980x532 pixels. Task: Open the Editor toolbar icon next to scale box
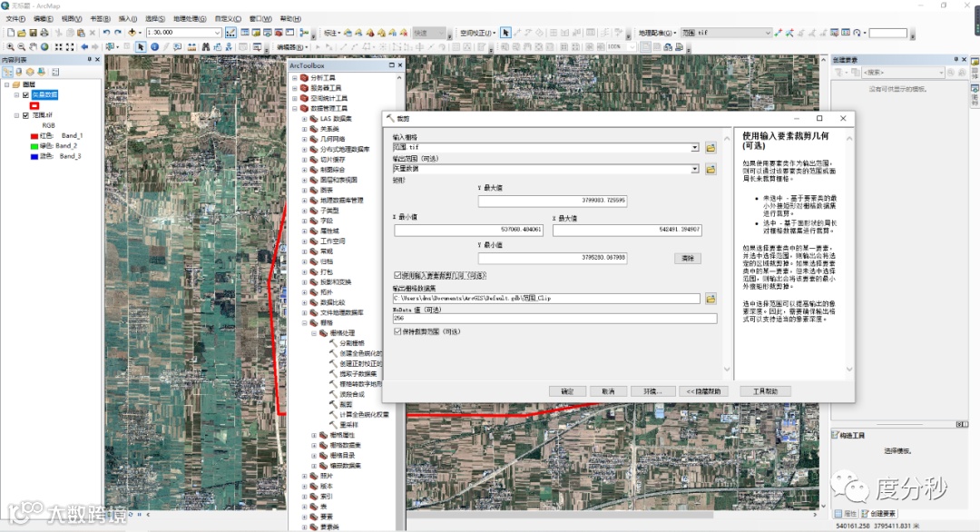click(x=230, y=33)
